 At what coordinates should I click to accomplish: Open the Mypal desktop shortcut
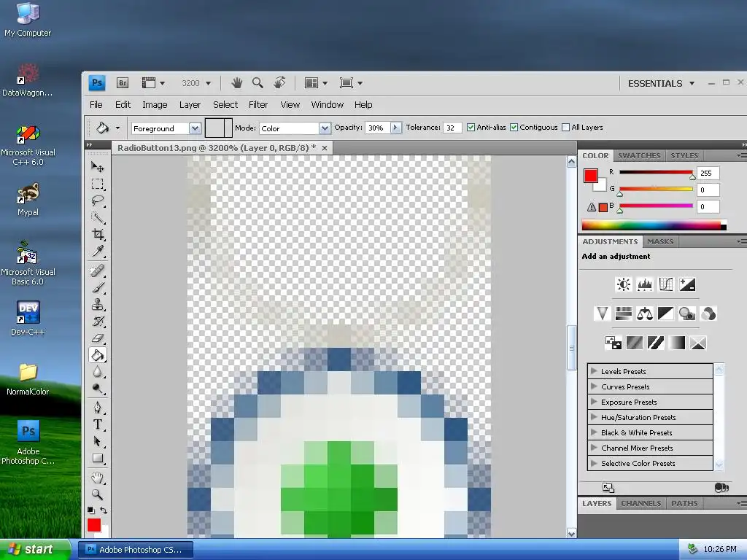click(28, 200)
